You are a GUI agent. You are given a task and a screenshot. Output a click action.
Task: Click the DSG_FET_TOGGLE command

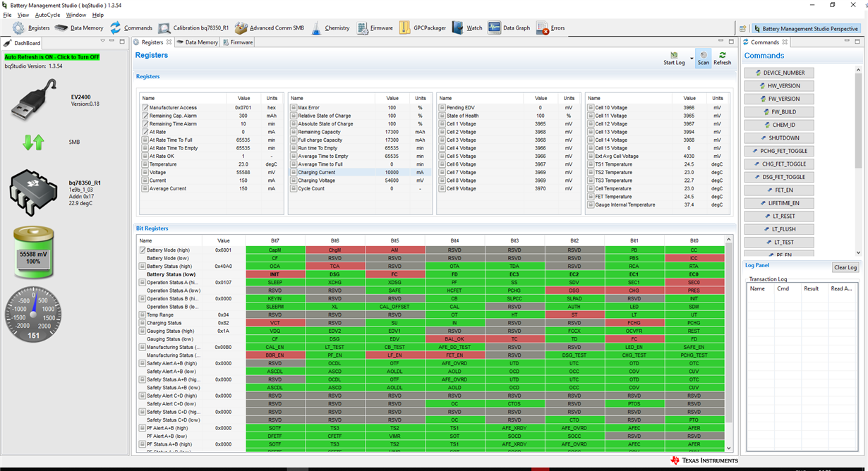click(x=778, y=177)
